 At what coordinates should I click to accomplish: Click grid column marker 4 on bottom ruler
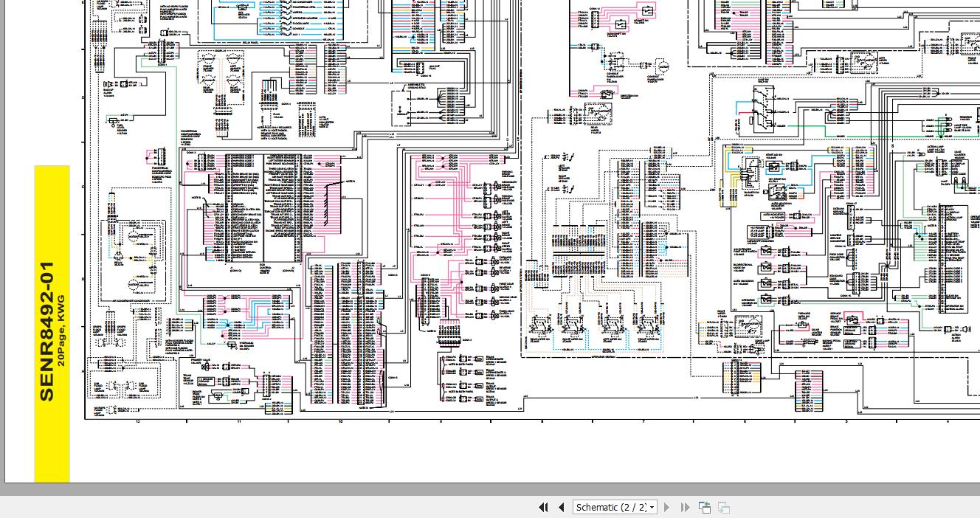pyautogui.click(x=948, y=421)
